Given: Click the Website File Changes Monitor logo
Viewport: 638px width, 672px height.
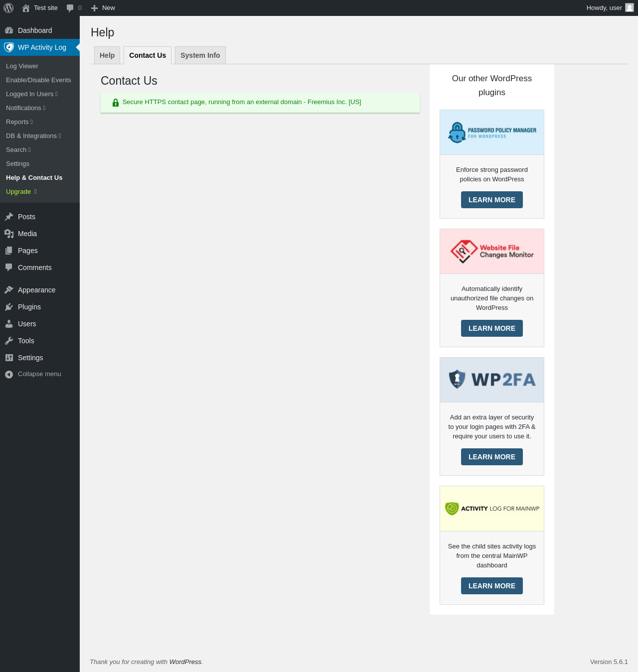Looking at the screenshot, I should (x=492, y=252).
